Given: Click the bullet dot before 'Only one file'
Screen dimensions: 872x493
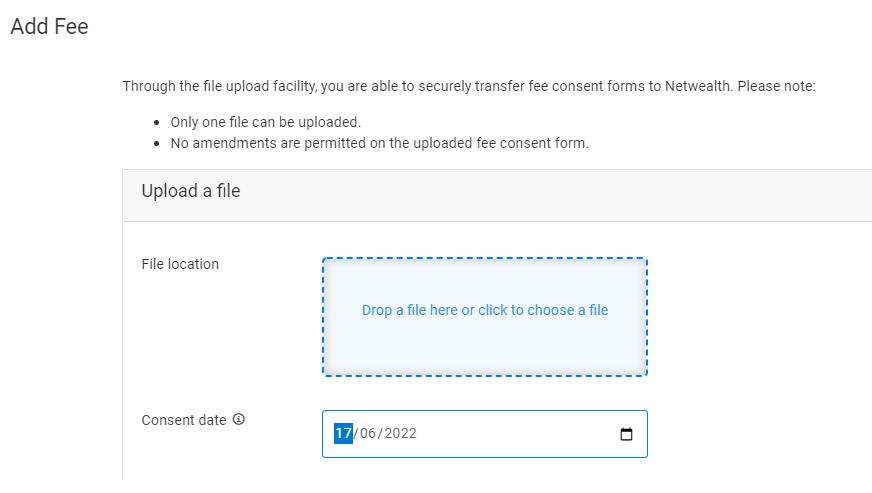Looking at the screenshot, I should coord(158,123).
